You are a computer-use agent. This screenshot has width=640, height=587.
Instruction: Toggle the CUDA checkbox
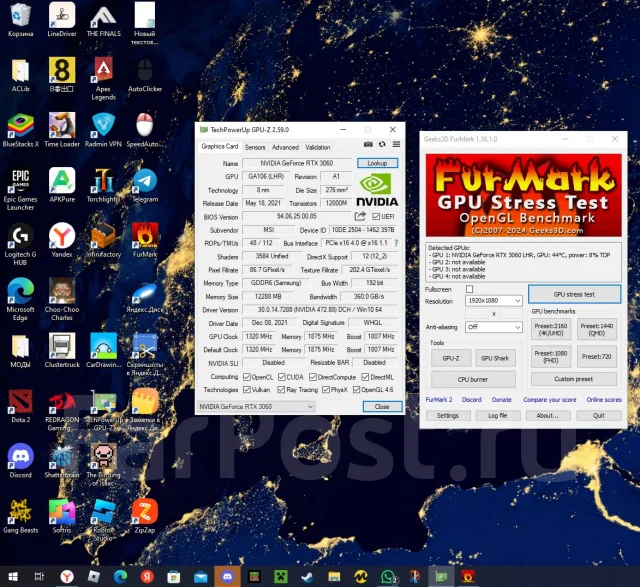coord(282,377)
